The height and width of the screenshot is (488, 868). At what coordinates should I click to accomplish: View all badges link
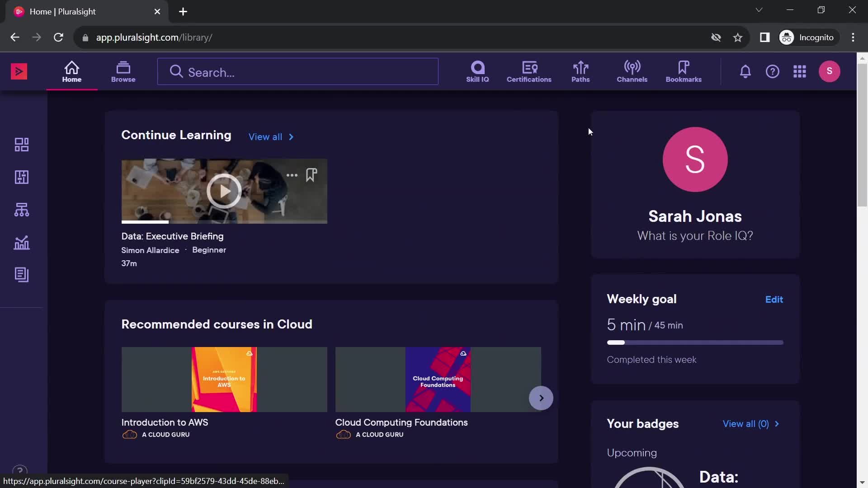(751, 424)
